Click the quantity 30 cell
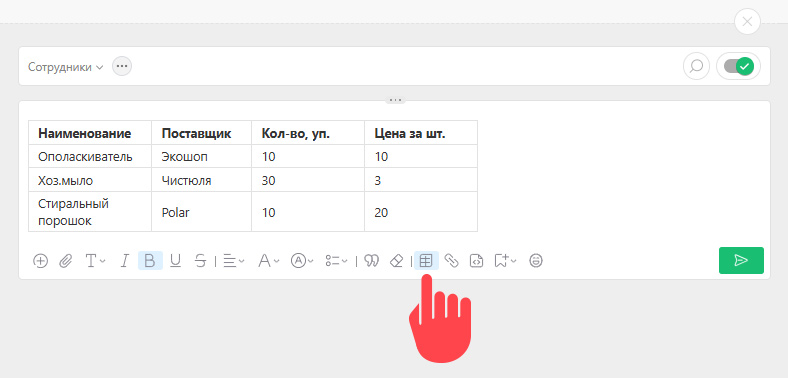This screenshot has width=788, height=378. pyautogui.click(x=308, y=180)
